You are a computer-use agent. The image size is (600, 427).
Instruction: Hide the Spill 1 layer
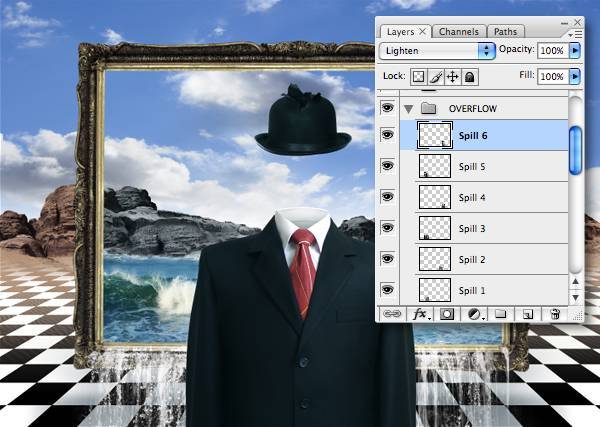(x=388, y=289)
